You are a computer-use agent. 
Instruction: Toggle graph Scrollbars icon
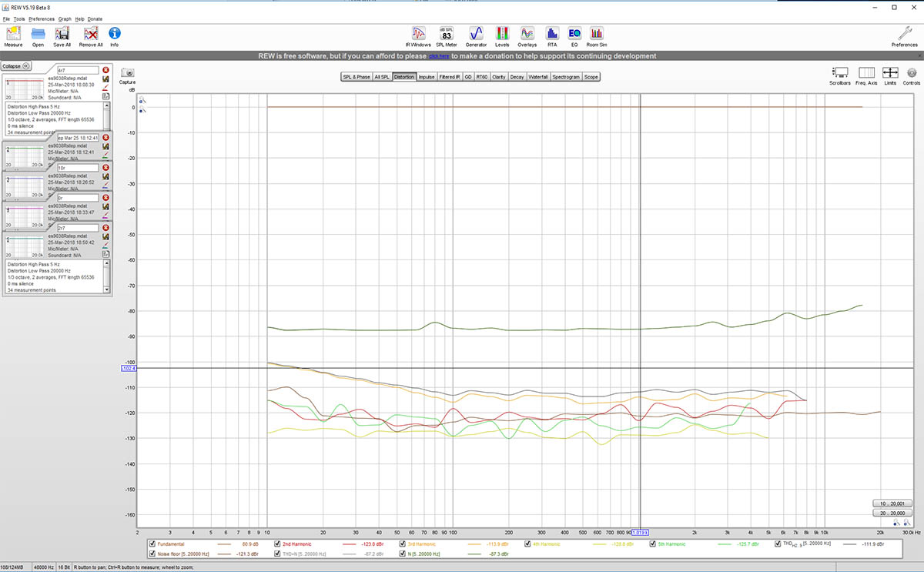pyautogui.click(x=840, y=73)
